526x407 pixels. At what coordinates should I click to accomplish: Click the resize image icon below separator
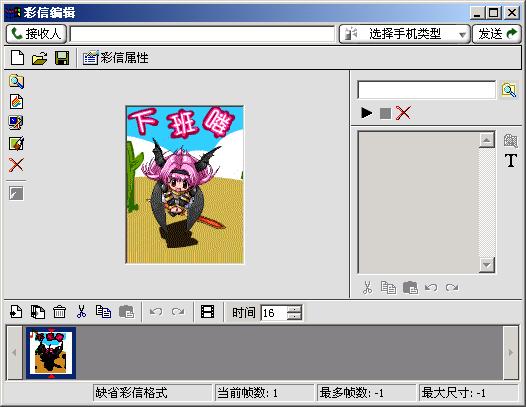click(x=16, y=194)
